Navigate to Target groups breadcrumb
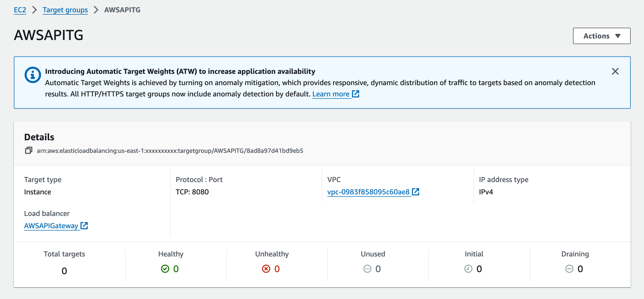 [x=65, y=10]
